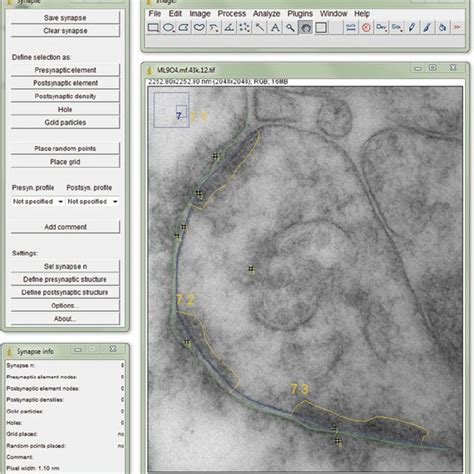Click Define postsynaptic structure button
474x474 pixels.
[x=65, y=292]
